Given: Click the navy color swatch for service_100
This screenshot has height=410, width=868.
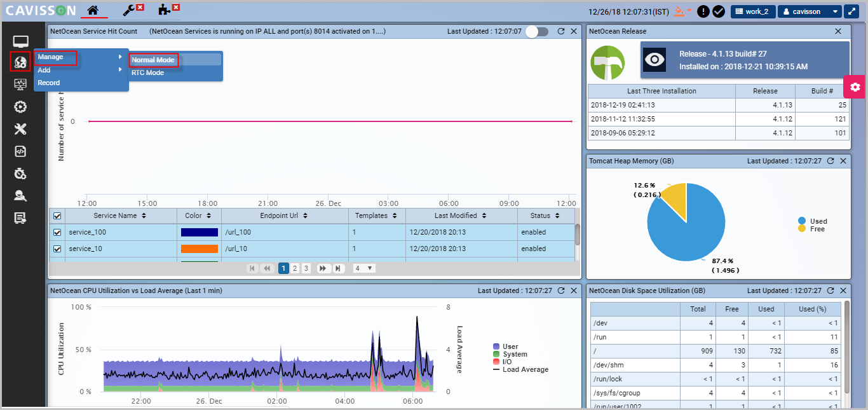Looking at the screenshot, I should pyautogui.click(x=200, y=233).
